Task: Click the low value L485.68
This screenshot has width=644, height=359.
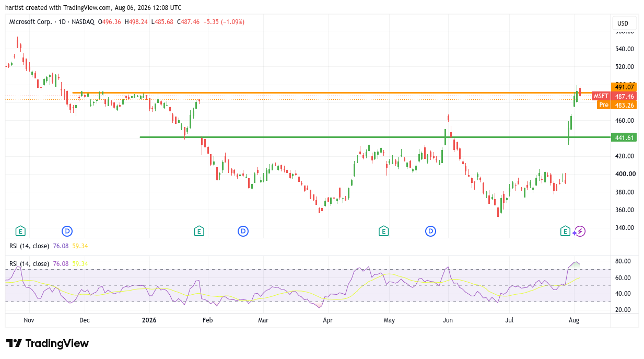Action: click(x=162, y=22)
